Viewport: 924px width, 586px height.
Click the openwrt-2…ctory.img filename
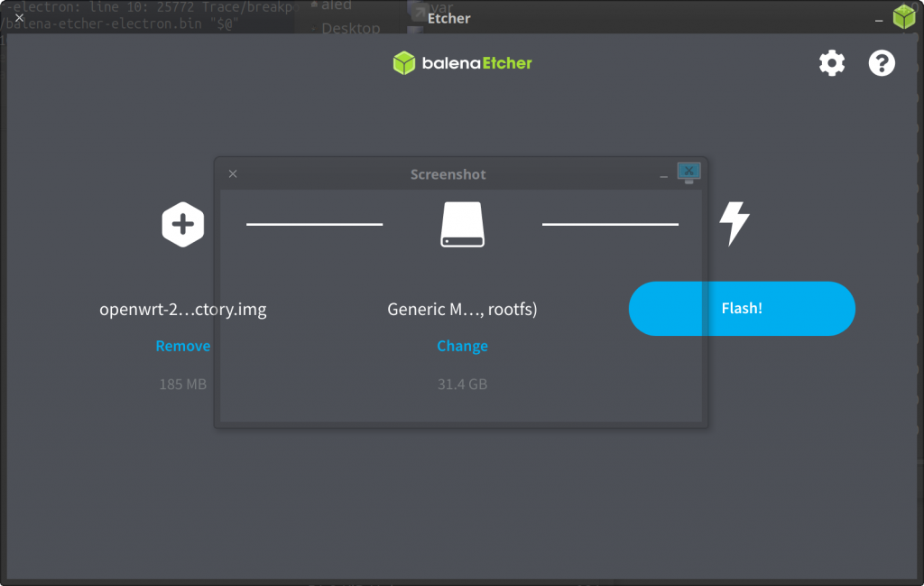[x=182, y=310]
